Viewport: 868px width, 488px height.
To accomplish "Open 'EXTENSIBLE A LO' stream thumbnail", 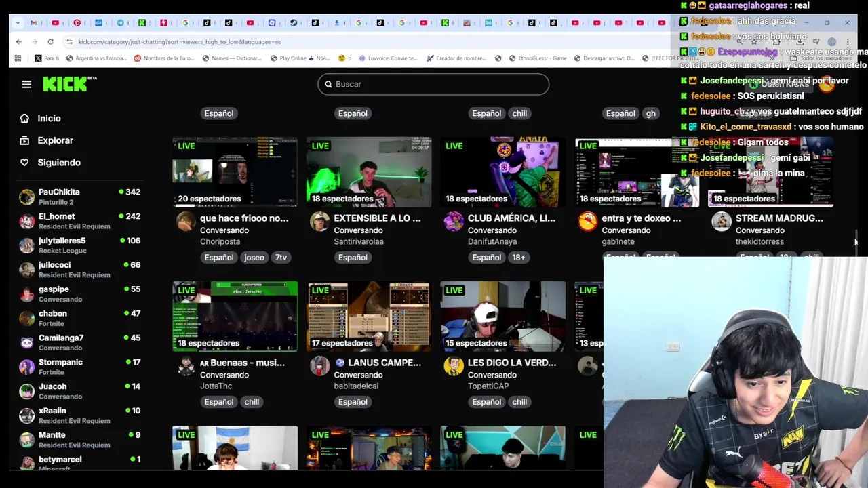I will coord(368,172).
